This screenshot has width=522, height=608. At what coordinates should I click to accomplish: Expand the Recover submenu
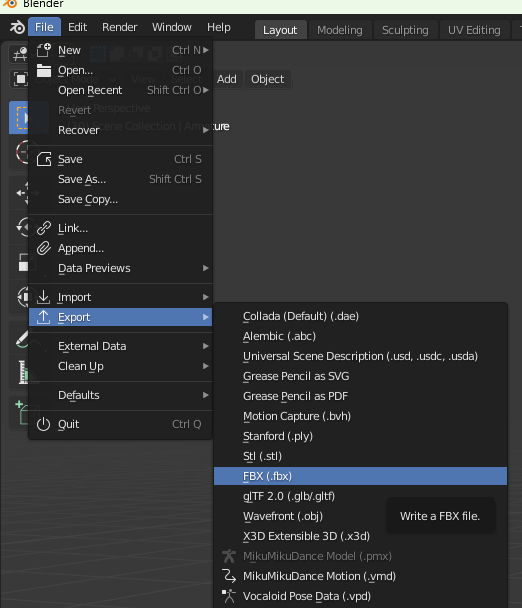point(121,130)
